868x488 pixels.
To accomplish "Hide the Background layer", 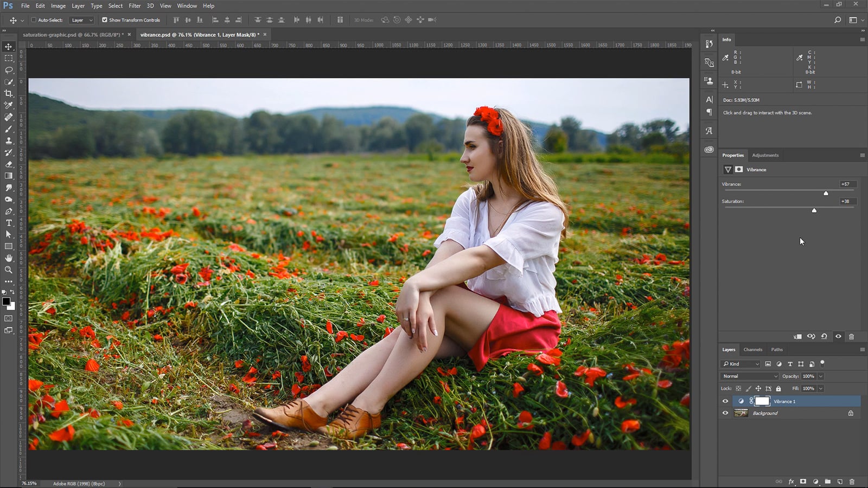I will 725,413.
